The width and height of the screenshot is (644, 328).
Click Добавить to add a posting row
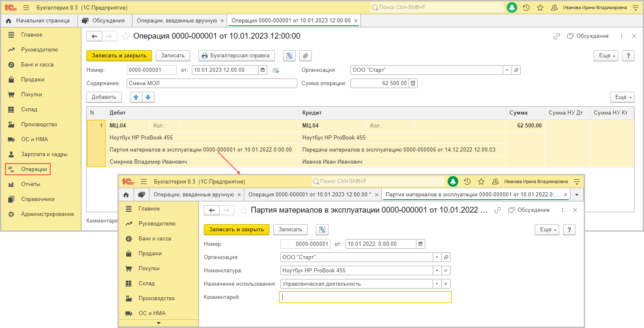[x=104, y=97]
